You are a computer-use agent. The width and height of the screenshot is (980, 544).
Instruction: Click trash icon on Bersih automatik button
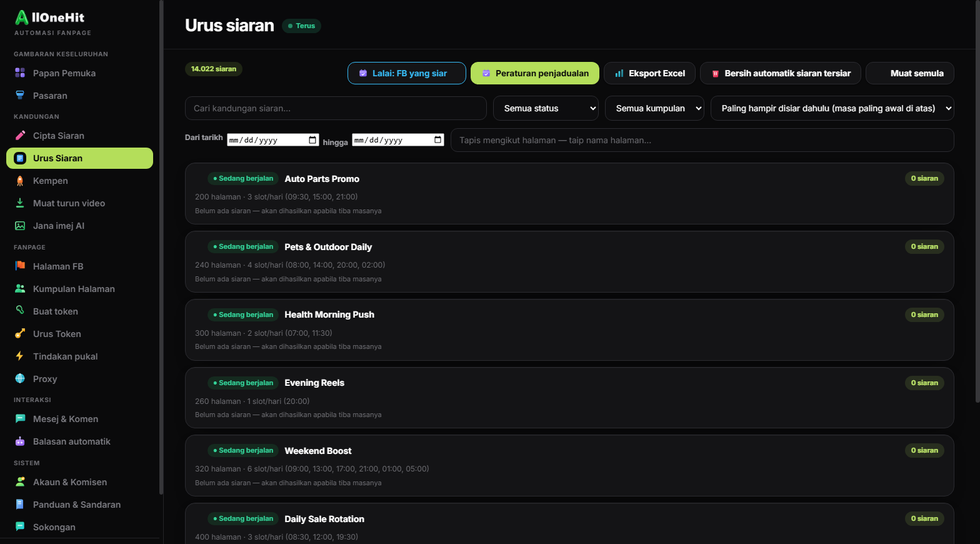[x=716, y=73]
